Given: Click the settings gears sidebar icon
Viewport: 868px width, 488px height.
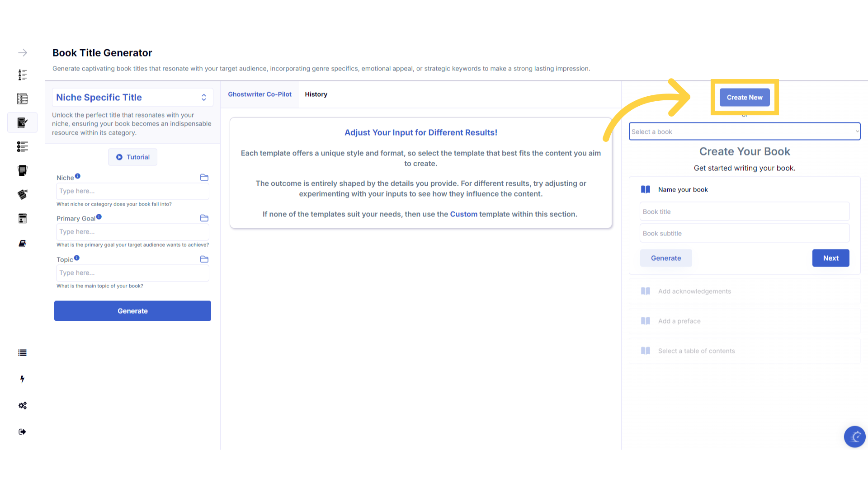Looking at the screenshot, I should click(x=23, y=405).
